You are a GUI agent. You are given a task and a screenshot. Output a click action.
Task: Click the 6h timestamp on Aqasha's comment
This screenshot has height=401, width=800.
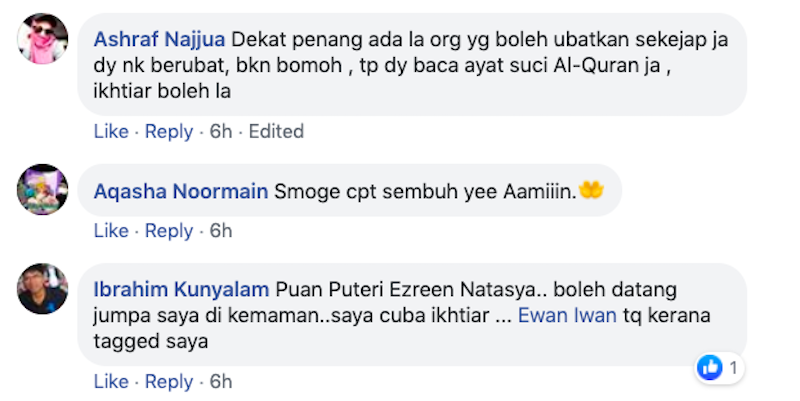[x=220, y=231]
